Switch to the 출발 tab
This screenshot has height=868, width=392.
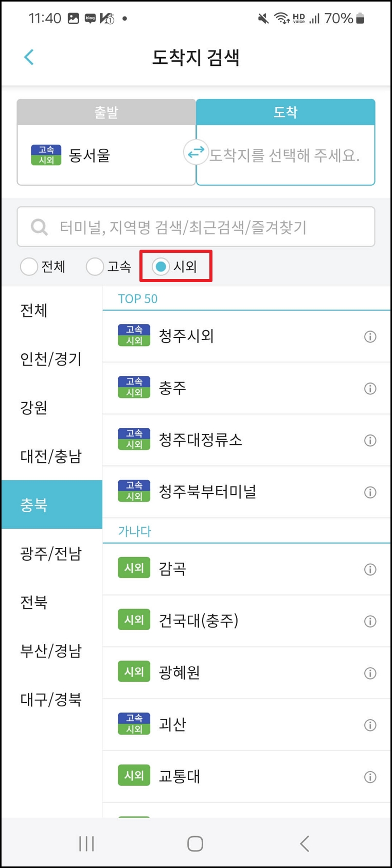pos(106,112)
